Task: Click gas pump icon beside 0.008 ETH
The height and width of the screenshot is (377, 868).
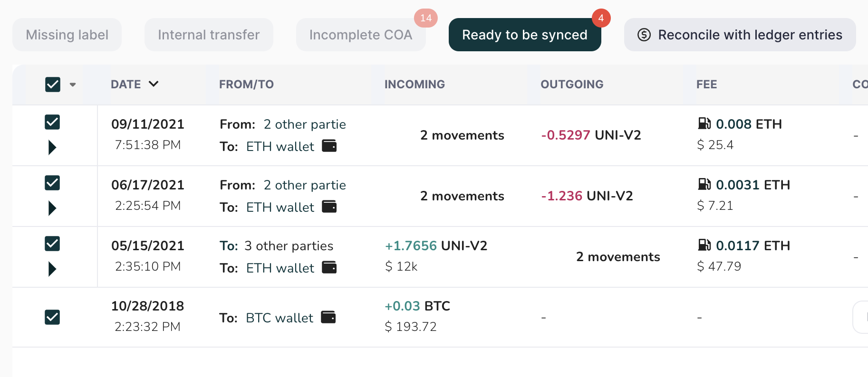Action: [x=704, y=123]
